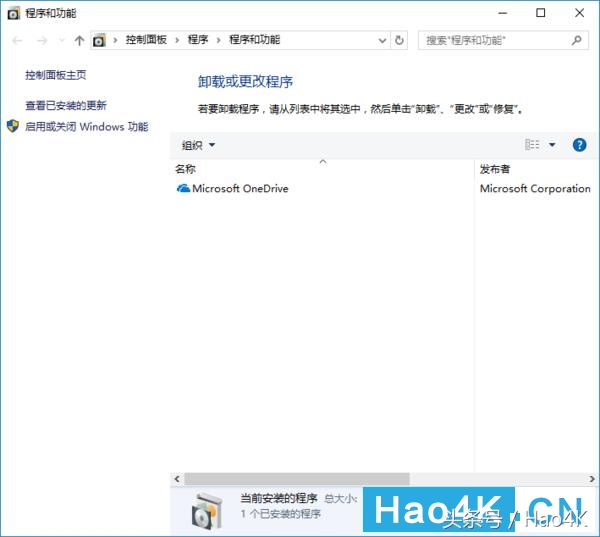The height and width of the screenshot is (537, 600).
Task: Select 程序 in the breadcrumb path
Action: coord(198,40)
